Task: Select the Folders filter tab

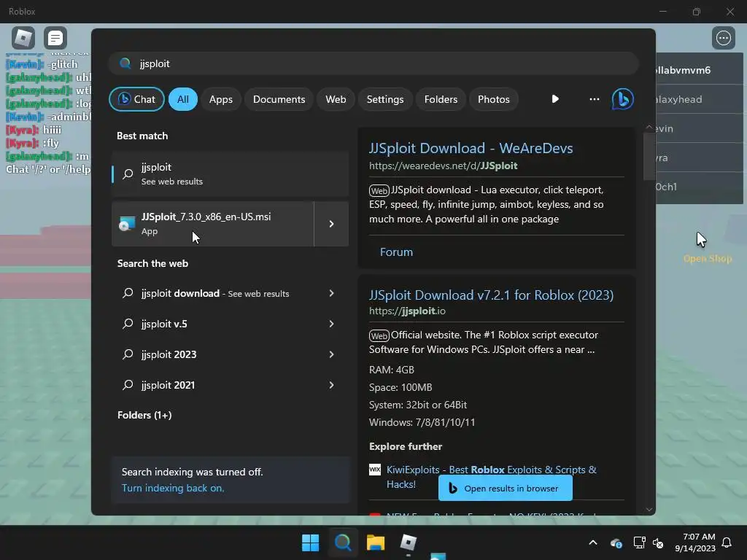Action: pos(441,99)
